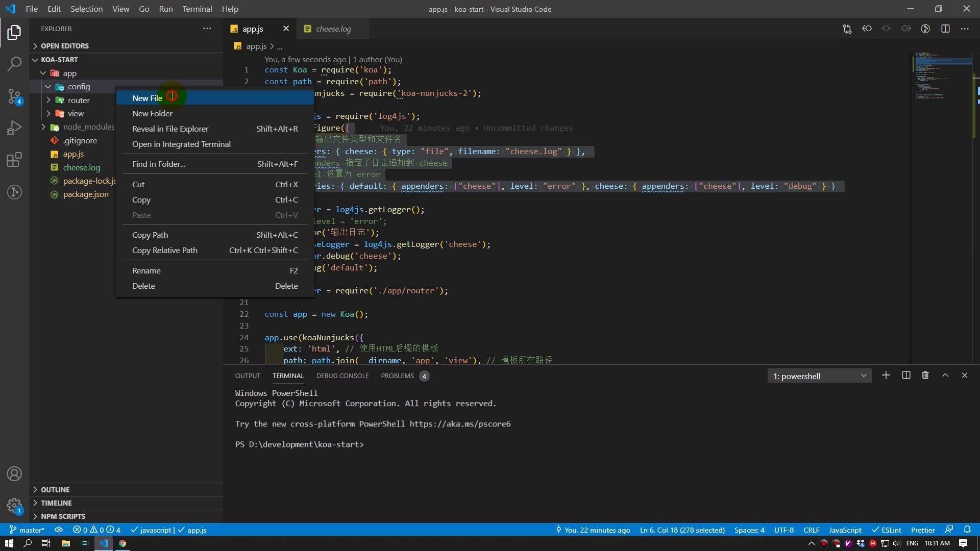Create a new terminal with the plus icon
980x551 pixels.
tap(886, 375)
